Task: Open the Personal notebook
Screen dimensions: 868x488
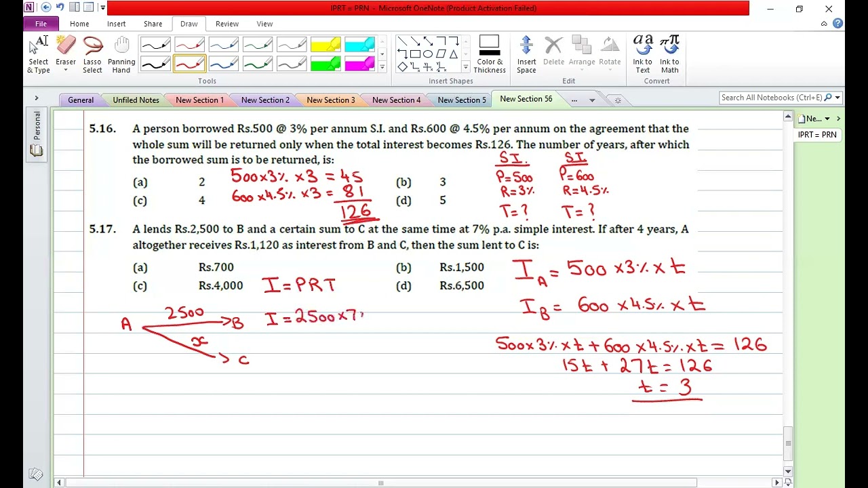Action: (x=37, y=134)
